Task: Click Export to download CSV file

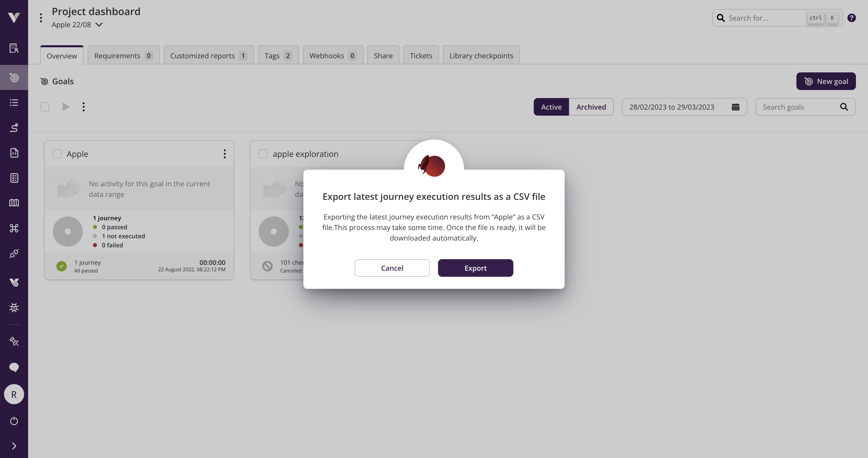Action: click(475, 268)
